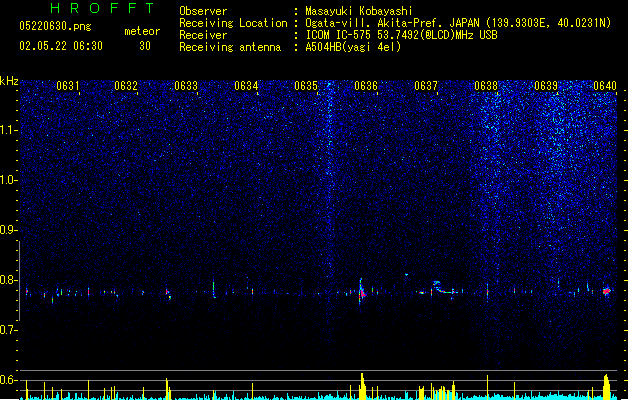Click the 0639 time marker
629x400 pixels.
(546, 86)
